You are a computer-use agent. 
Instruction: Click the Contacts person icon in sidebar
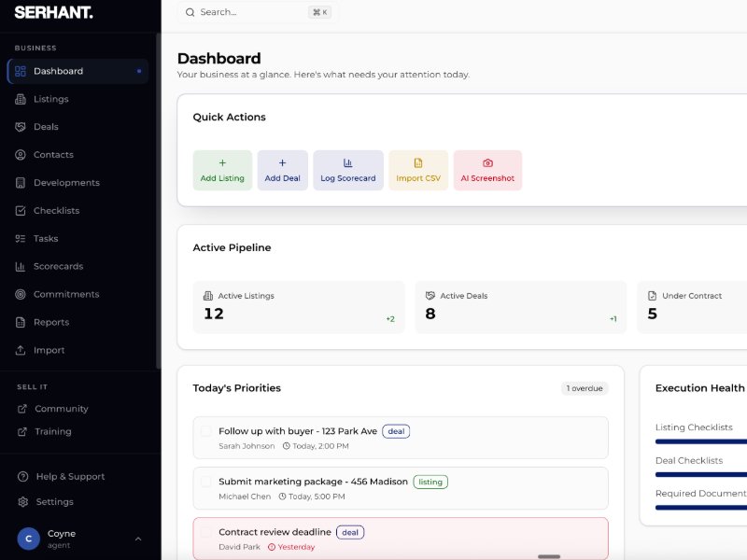21,155
